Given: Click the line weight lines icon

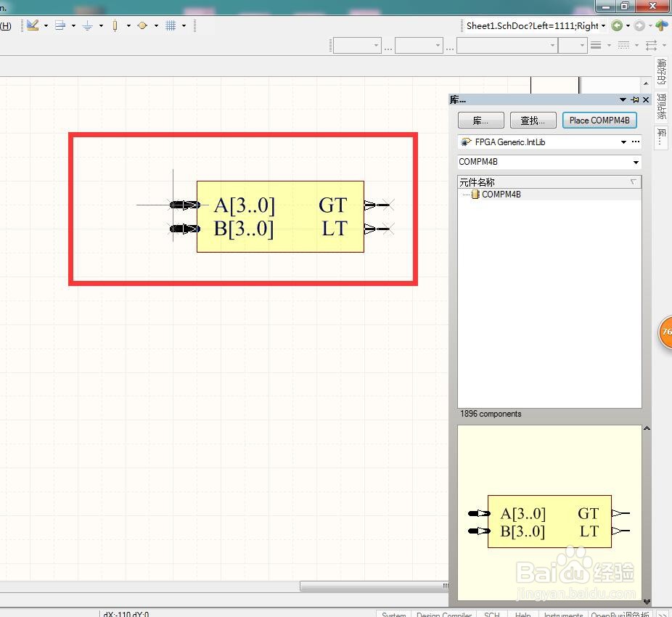Looking at the screenshot, I should click(x=596, y=45).
